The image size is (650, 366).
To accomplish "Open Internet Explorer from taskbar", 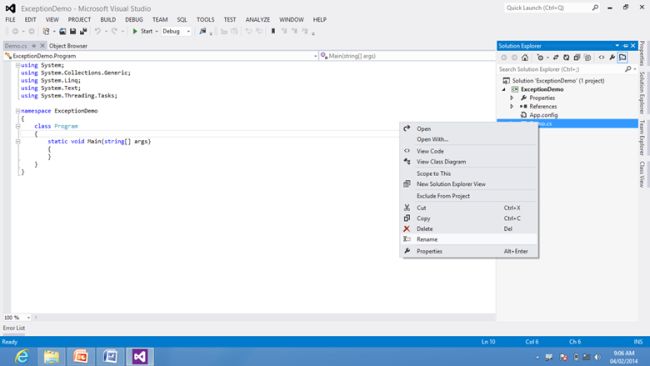I will [x=22, y=356].
